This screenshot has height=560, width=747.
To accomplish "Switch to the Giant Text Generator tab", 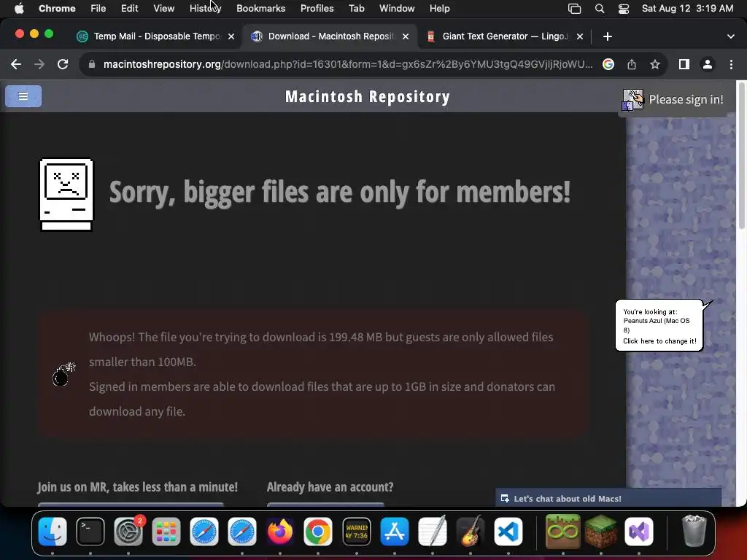I will click(x=504, y=36).
